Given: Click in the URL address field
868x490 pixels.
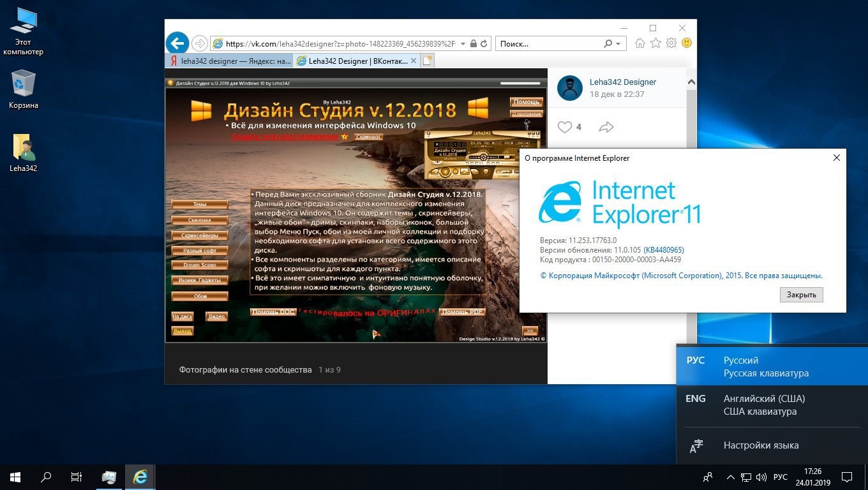Looking at the screenshot, I should pyautogui.click(x=341, y=44).
